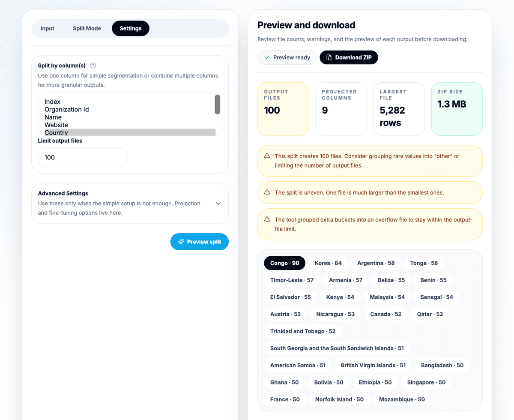This screenshot has width=514, height=420.
Task: Click warning icon on uneven split alert
Action: point(267,192)
